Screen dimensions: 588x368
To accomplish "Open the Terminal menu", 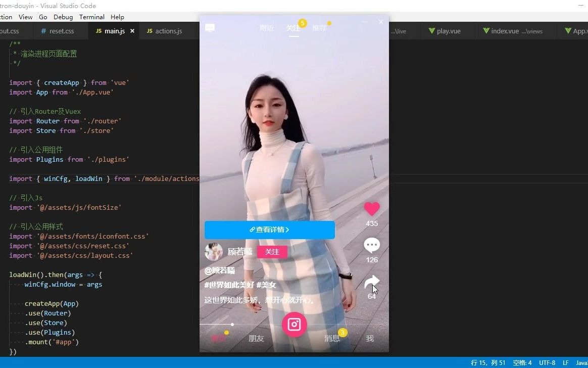I will [x=91, y=17].
